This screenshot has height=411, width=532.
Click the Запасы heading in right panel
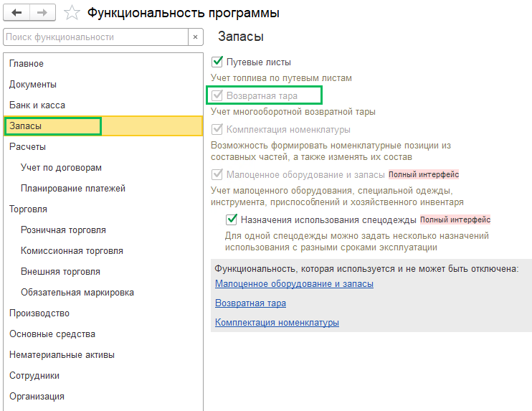(x=241, y=37)
